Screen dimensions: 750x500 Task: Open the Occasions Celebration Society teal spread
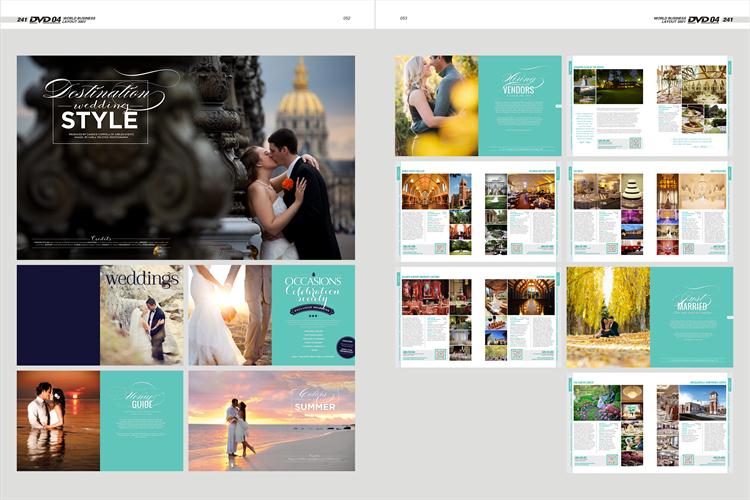[x=313, y=314]
